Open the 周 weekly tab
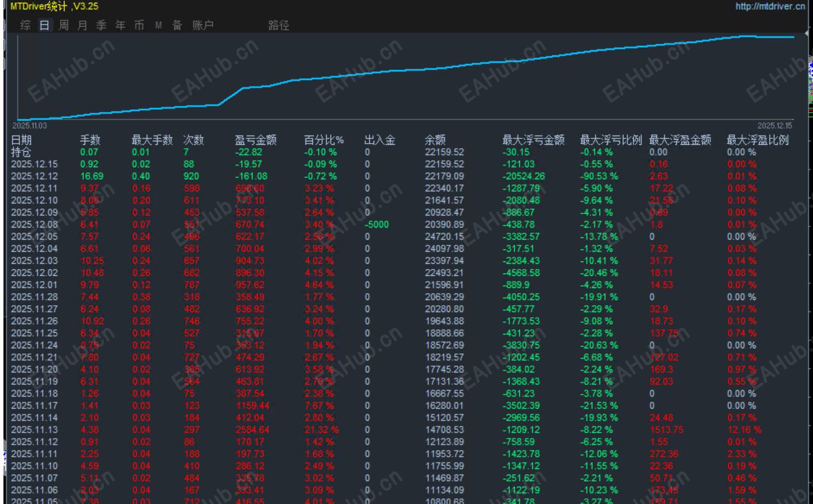813x504 pixels. (x=63, y=25)
